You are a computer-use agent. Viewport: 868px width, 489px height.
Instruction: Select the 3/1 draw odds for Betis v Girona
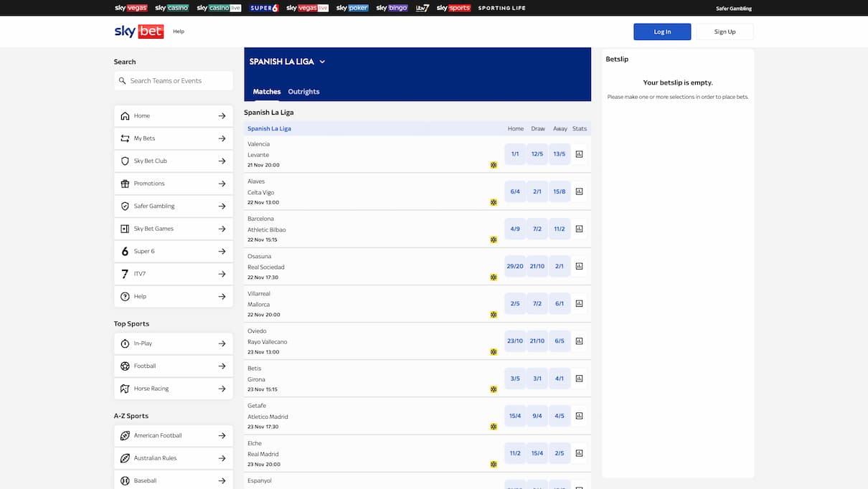tap(537, 378)
